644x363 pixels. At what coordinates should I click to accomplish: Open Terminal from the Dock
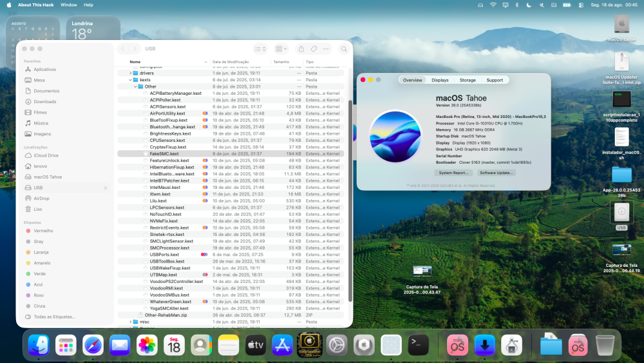(418, 345)
